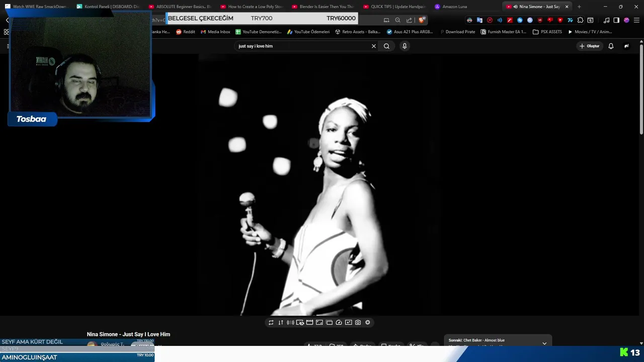Click the sparkle video filters icon
The width and height of the screenshot is (644, 362).
pyautogui.click(x=348, y=322)
